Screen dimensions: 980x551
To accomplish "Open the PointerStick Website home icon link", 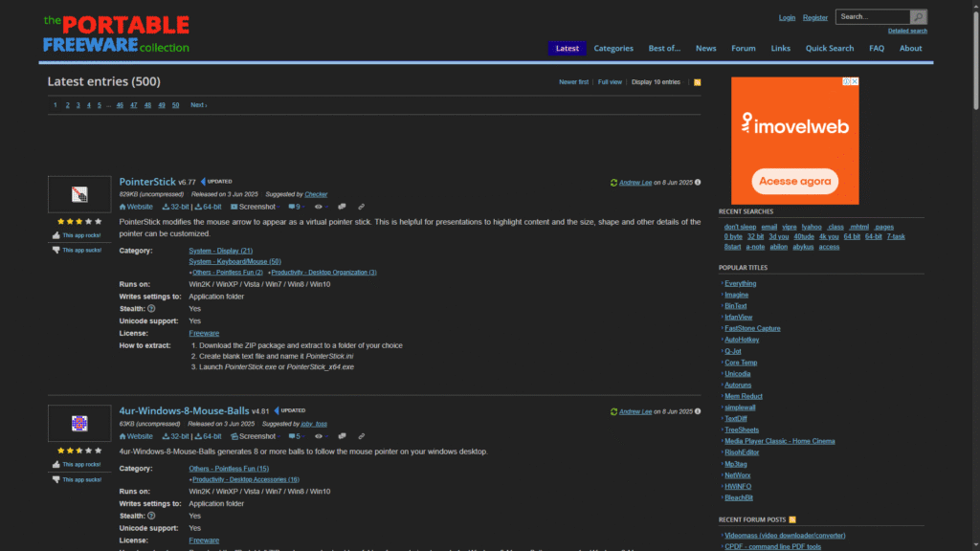I will pos(136,207).
